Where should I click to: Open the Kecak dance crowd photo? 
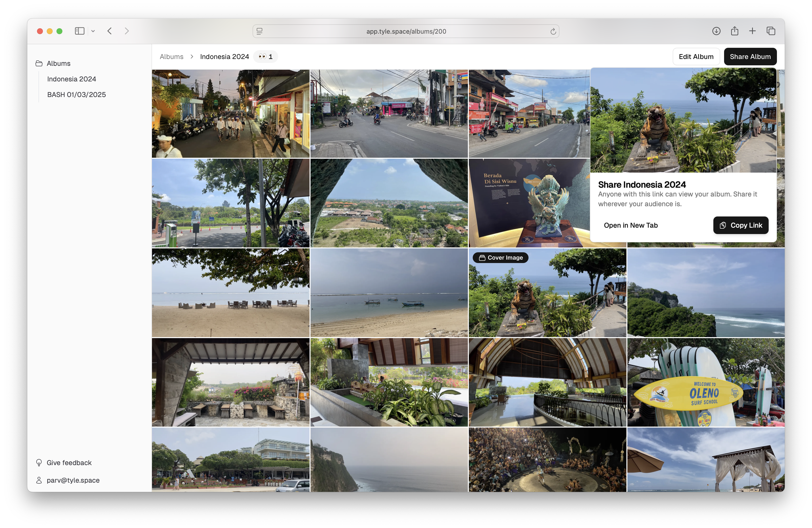547,460
